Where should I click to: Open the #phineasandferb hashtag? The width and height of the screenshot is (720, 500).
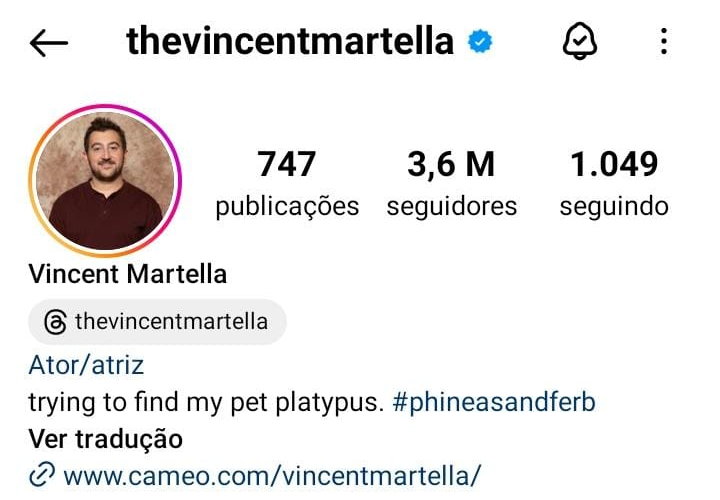(494, 402)
